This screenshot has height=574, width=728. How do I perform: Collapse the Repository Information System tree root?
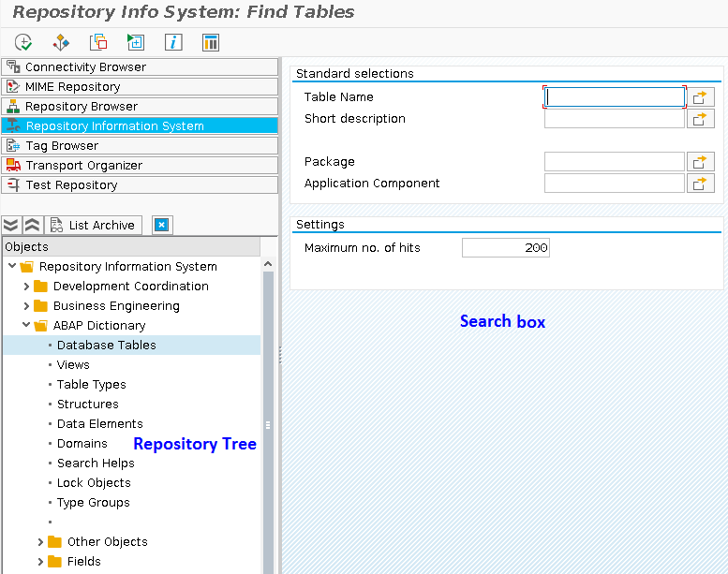pyautogui.click(x=12, y=266)
